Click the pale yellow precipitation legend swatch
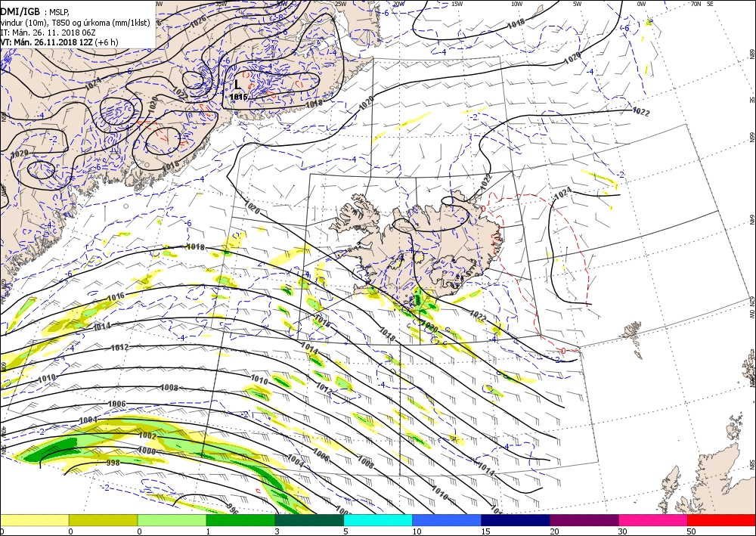This screenshot has height=536, width=756. [x=34, y=520]
